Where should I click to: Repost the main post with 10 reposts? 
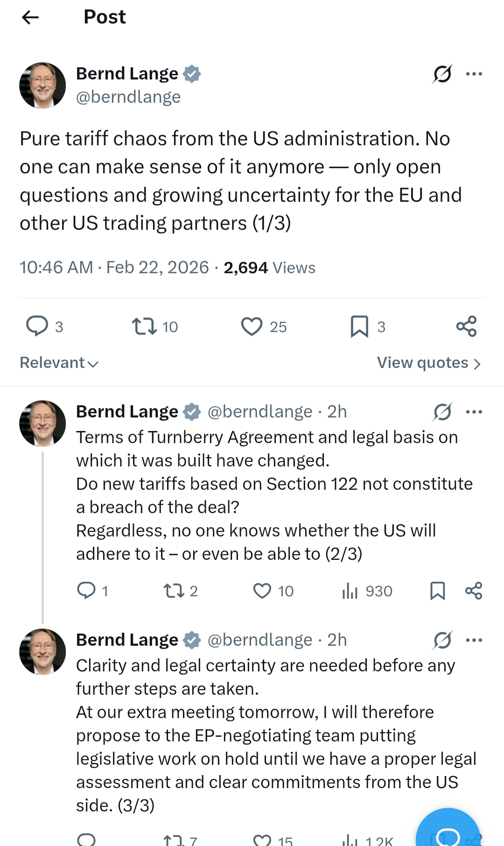click(x=145, y=326)
